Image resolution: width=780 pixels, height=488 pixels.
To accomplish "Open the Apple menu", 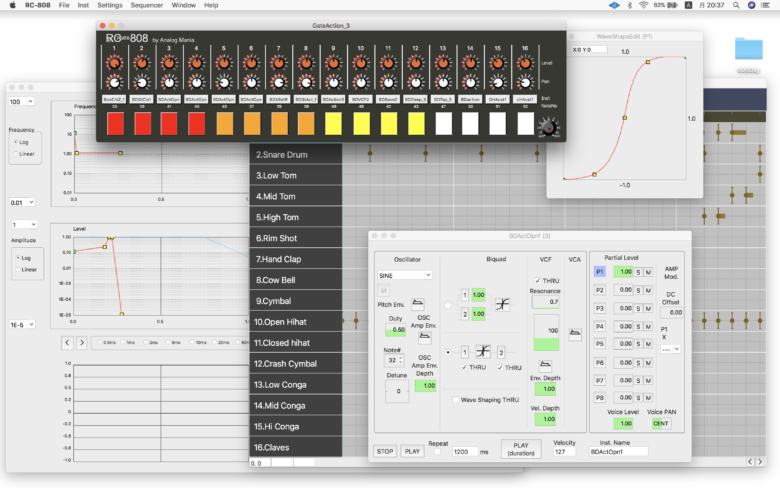I will (x=12, y=5).
